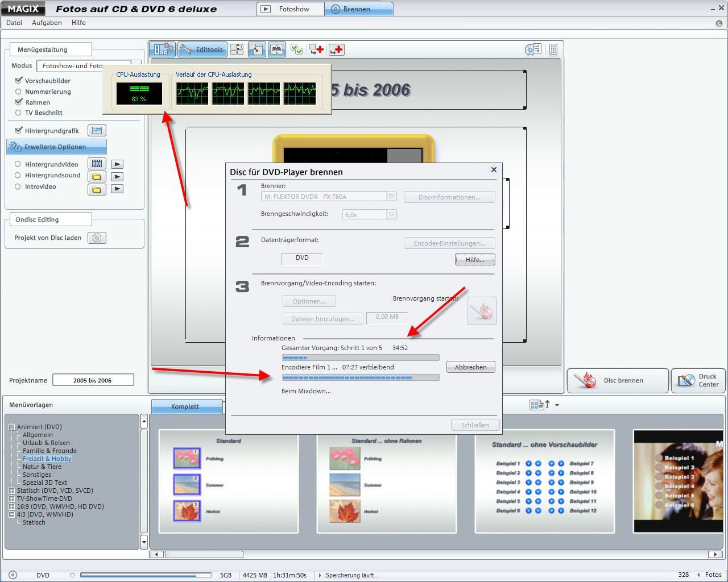Click the Encodiere Film progress bar
Screen dimensions: 728x582
[x=361, y=377]
